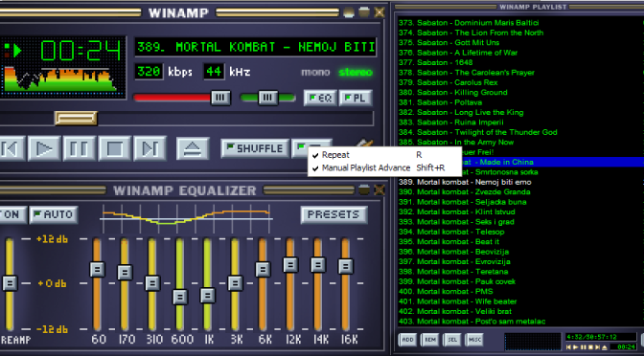Click the volume slider handle

coord(220,98)
